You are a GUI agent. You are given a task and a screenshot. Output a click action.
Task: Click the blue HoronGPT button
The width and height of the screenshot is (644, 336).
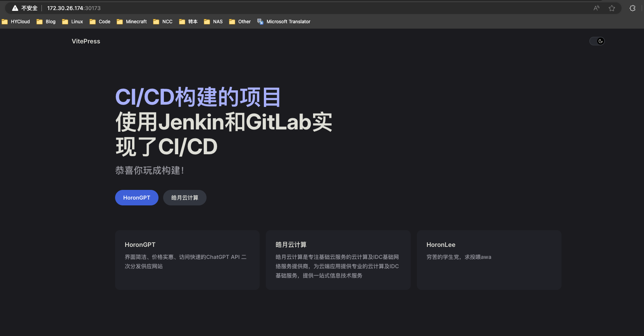tap(136, 198)
